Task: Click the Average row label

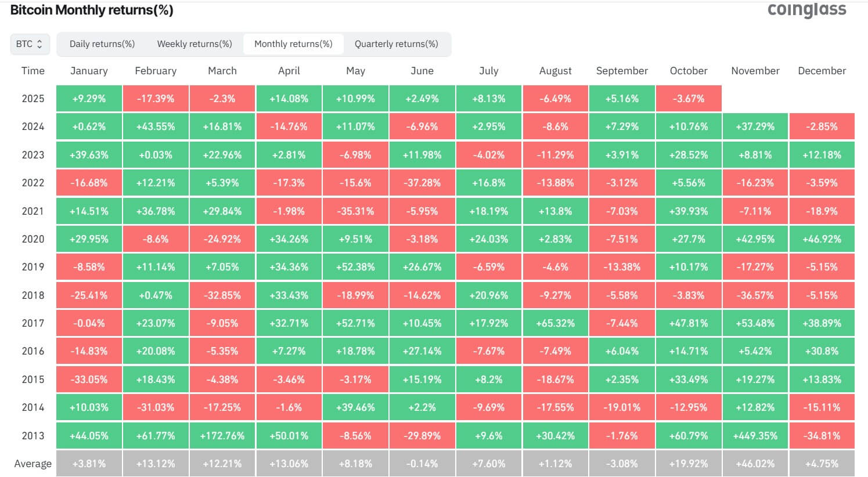Action: pyautogui.click(x=33, y=463)
